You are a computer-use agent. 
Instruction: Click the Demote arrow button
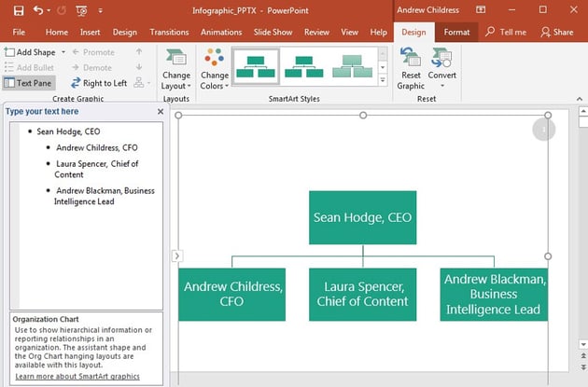click(93, 68)
